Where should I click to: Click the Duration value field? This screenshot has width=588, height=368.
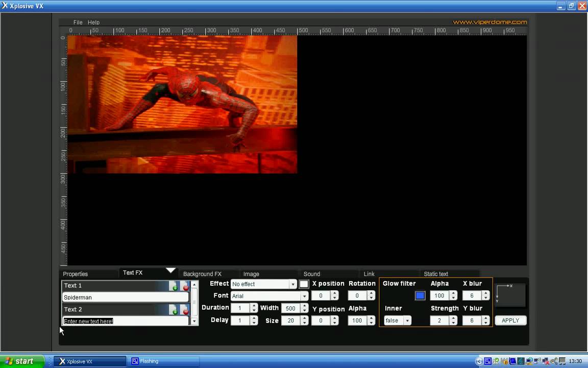pyautogui.click(x=240, y=308)
